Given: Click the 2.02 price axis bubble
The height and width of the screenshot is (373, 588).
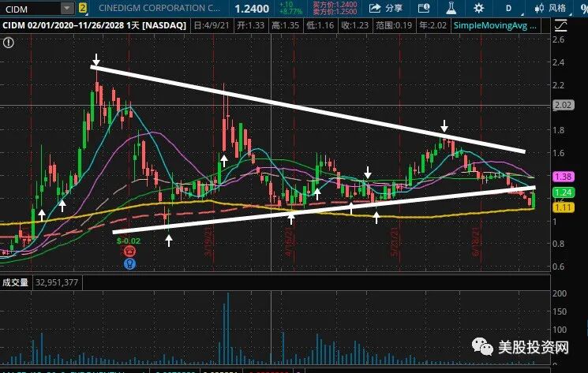Looking at the screenshot, I should [x=564, y=105].
